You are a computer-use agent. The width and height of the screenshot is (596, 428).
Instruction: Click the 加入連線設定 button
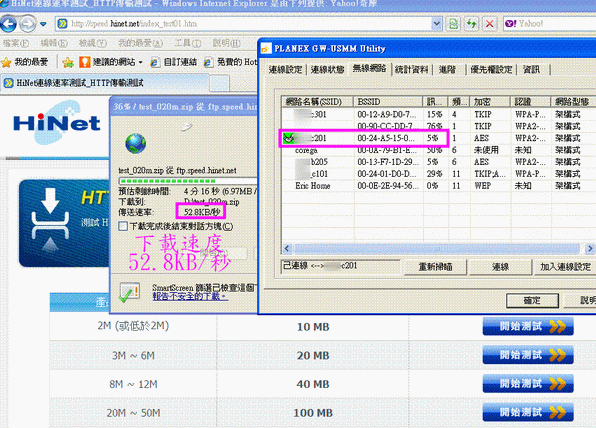[x=565, y=267]
